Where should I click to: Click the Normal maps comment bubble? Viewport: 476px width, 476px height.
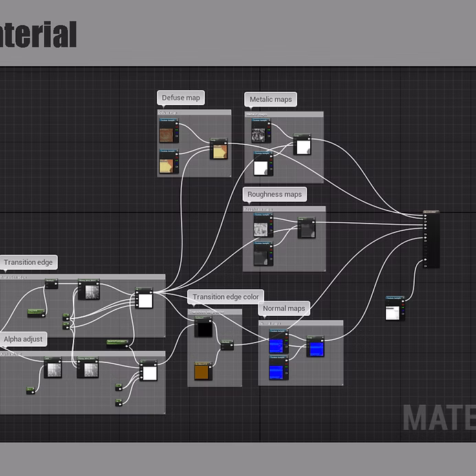(284, 308)
